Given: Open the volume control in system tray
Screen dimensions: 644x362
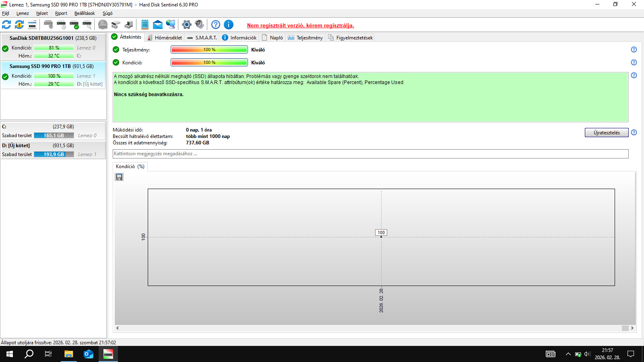Looking at the screenshot, I should point(587,354).
